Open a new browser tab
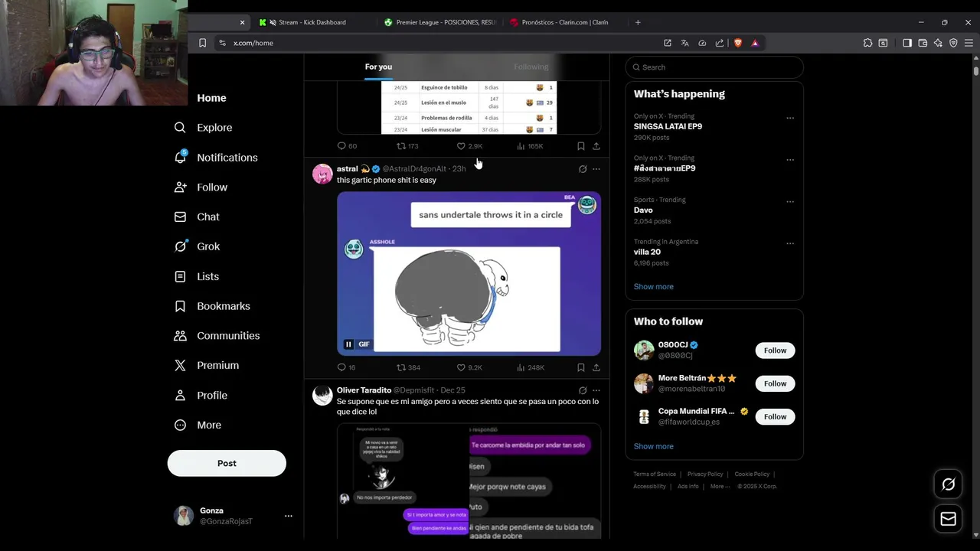980x551 pixels. click(x=638, y=22)
